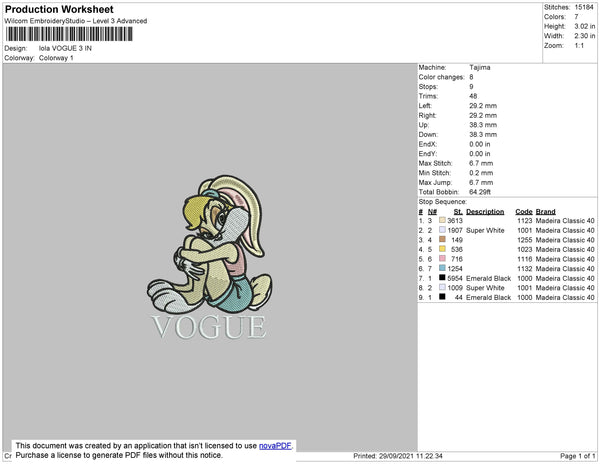Select the Left value 29.2 mm

[x=483, y=106]
